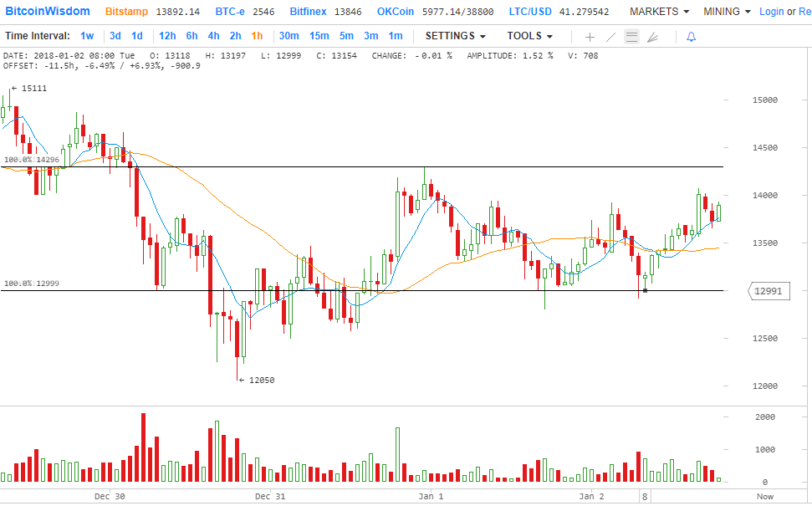This screenshot has height=506, width=812.
Task: Switch to the 1w time interval
Action: coord(87,36)
